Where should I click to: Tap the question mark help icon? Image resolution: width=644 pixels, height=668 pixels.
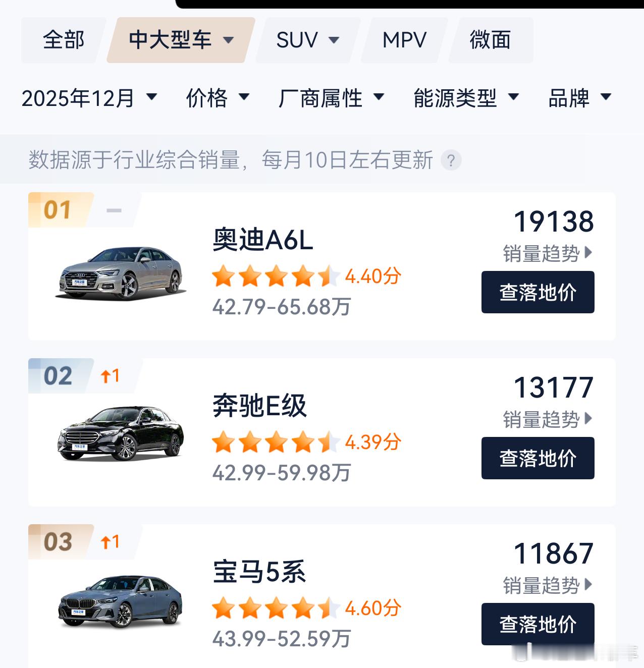pyautogui.click(x=451, y=160)
